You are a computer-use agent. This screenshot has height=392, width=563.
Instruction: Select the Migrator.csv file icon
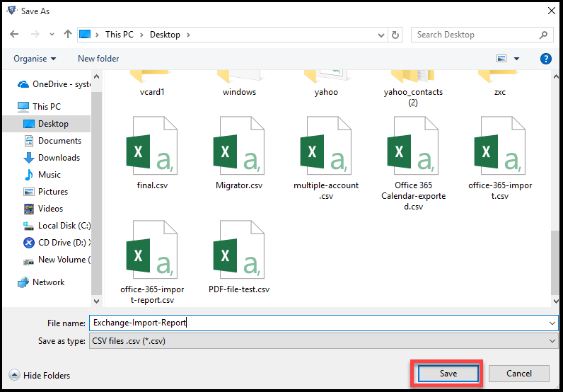click(x=239, y=146)
